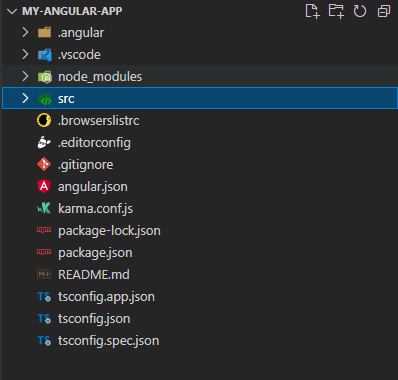The image size is (398, 380).
Task: Click the New Folder icon in explorer header
Action: click(x=336, y=11)
